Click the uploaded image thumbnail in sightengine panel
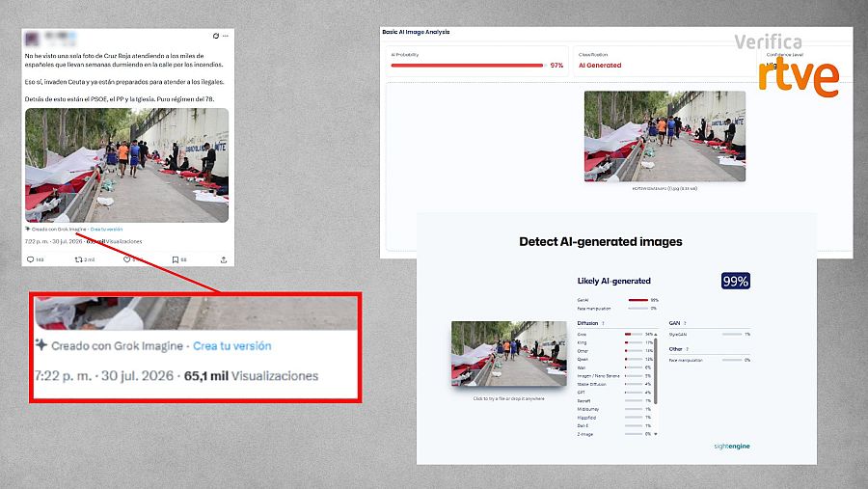 coord(509,353)
